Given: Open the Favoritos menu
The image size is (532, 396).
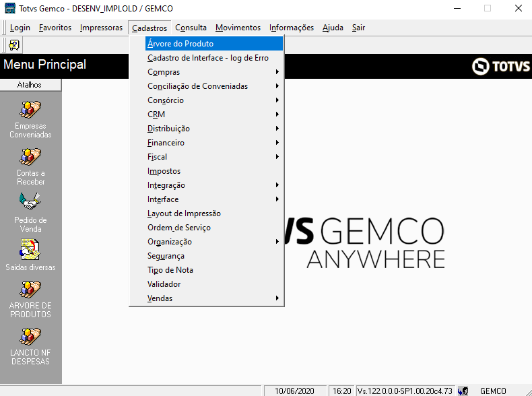Looking at the screenshot, I should 55,28.
